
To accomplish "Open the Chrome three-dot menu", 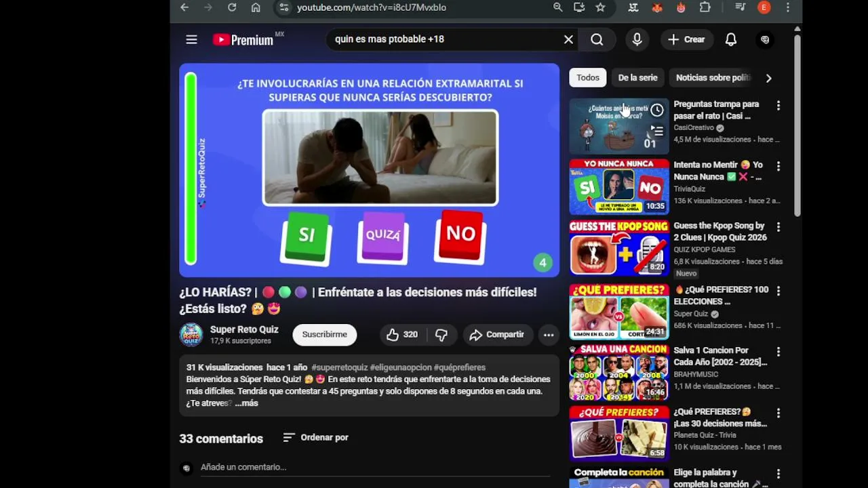I will (x=787, y=7).
